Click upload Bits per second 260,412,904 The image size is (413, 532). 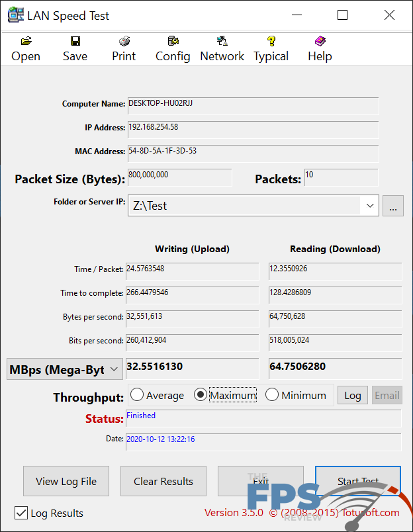[193, 343]
